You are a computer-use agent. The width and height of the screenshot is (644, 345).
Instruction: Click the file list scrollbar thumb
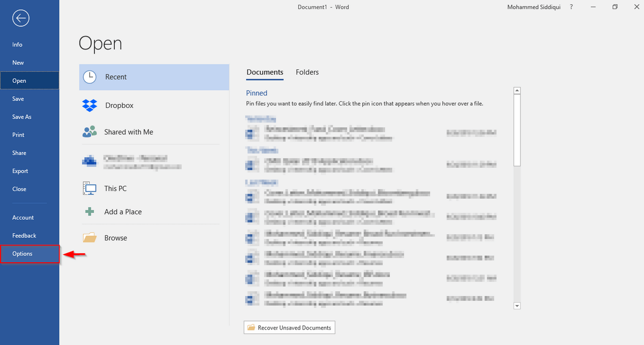coord(517,130)
